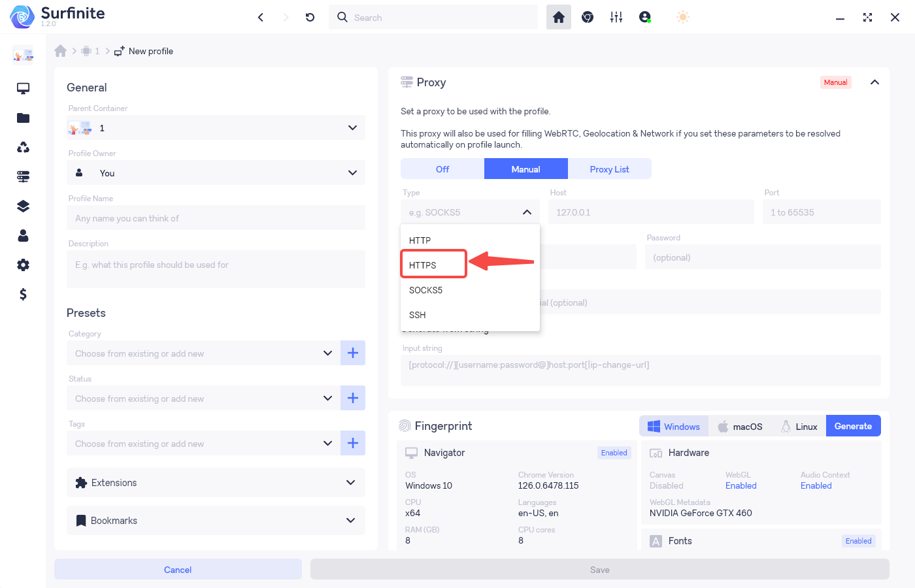Switch proxy mode to Off
The height and width of the screenshot is (588, 915).
[x=442, y=169]
